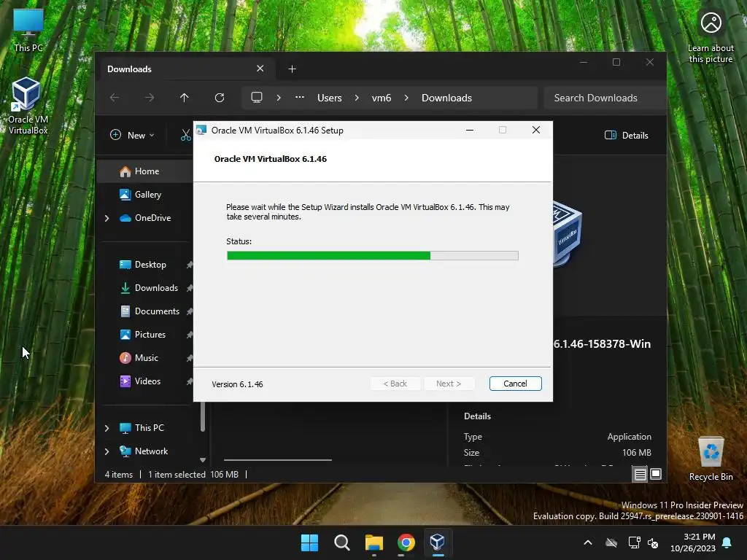Expand the hidden path ellipsis in address bar
This screenshot has height=560, width=747.
[300, 98]
